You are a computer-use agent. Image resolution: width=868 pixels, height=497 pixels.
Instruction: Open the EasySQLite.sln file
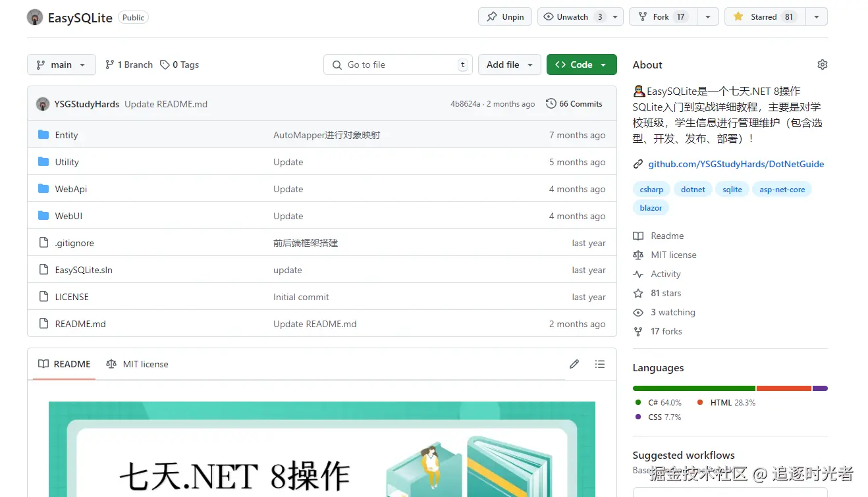coord(84,270)
